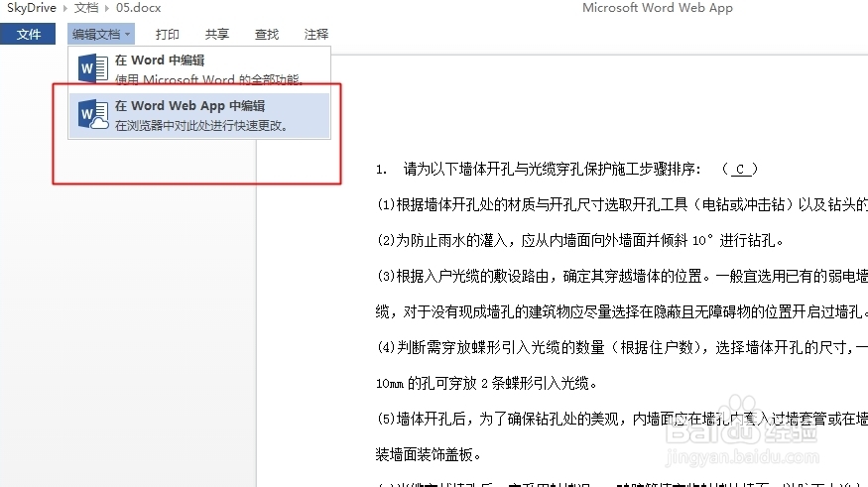Open the 文件 tab
Image resolution: width=868 pixels, height=487 pixels.
coord(28,34)
